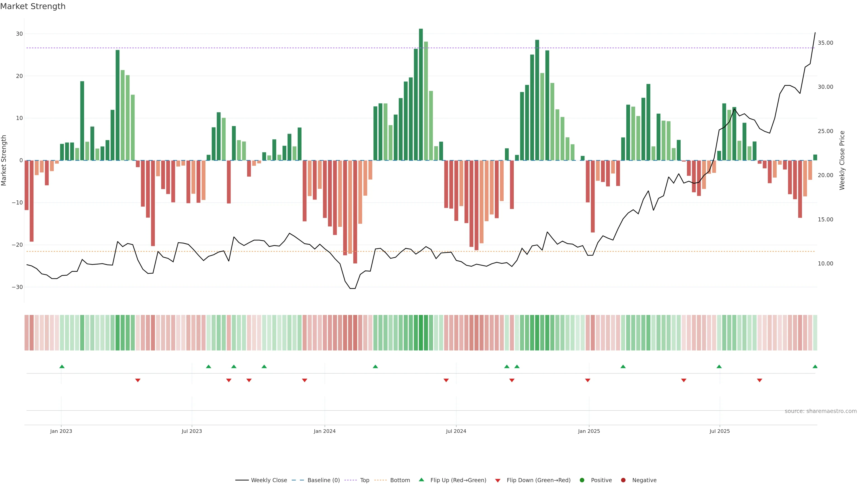Click last flip-up triangle at far right
Screen dimensions: 868x488
coord(815,366)
